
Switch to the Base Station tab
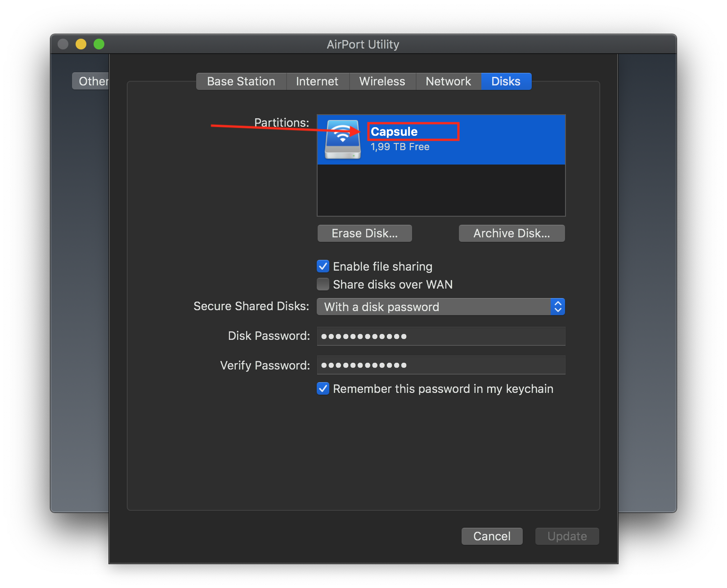241,81
